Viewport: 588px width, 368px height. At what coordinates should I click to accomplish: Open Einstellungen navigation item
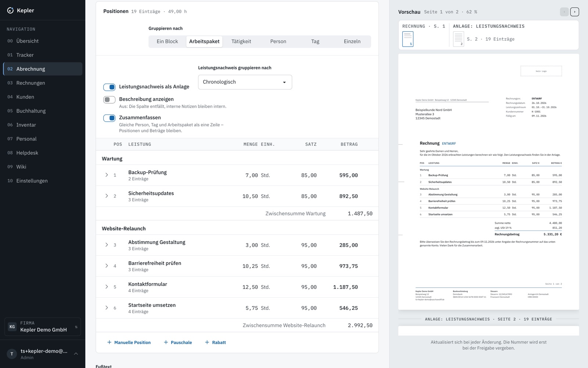(x=43, y=181)
